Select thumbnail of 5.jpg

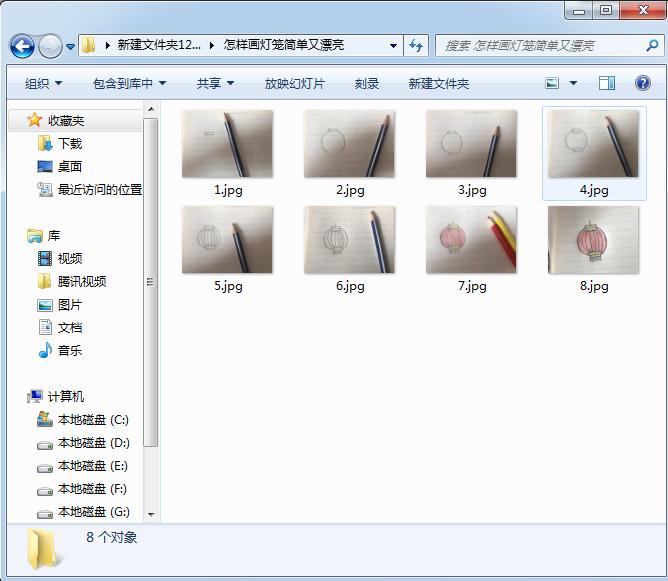(x=227, y=239)
